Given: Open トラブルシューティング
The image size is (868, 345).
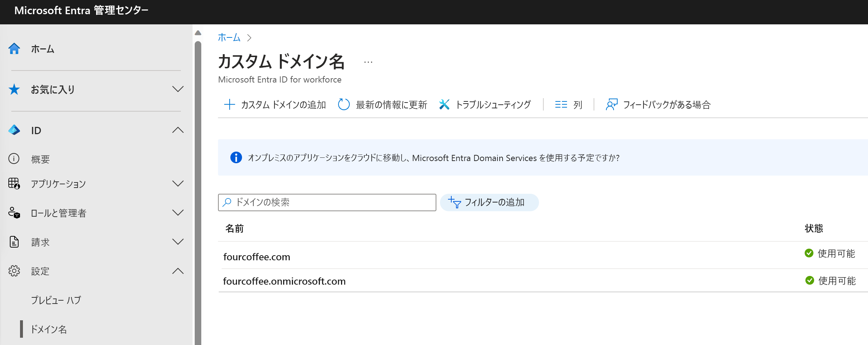Looking at the screenshot, I should [x=485, y=105].
